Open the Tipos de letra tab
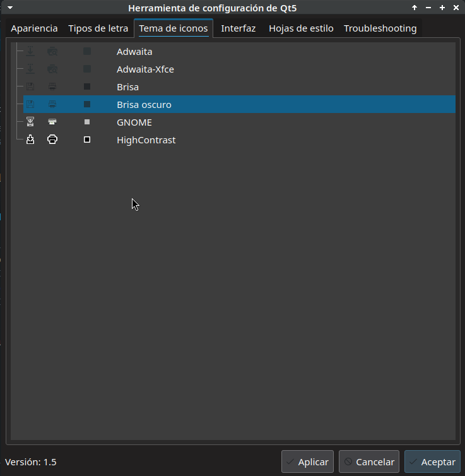 [x=98, y=28]
